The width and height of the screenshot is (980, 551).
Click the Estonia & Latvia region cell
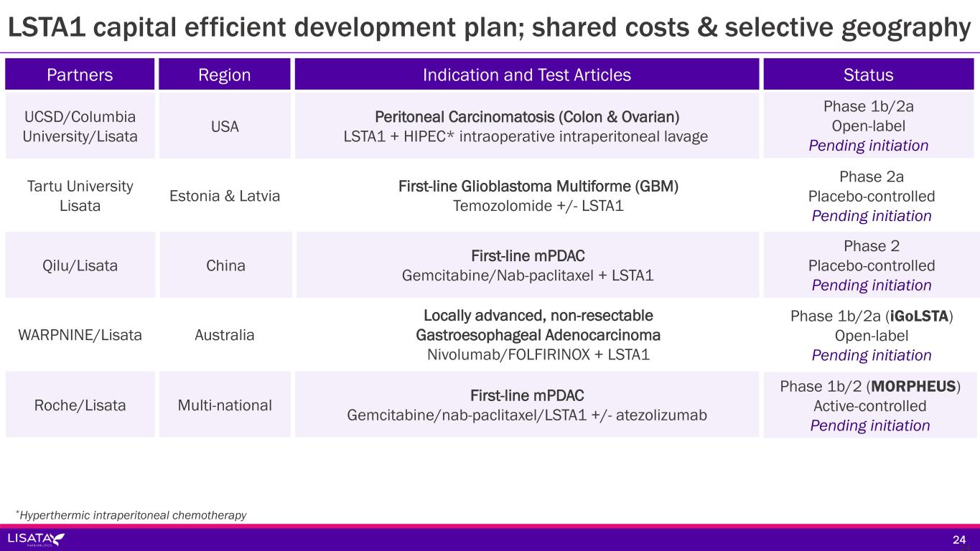pyautogui.click(x=225, y=196)
